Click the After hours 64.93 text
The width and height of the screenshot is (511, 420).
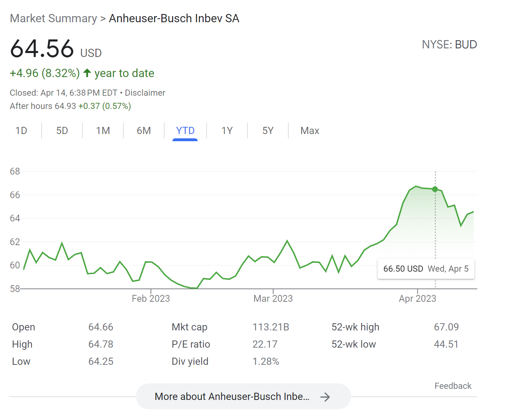[x=43, y=106]
